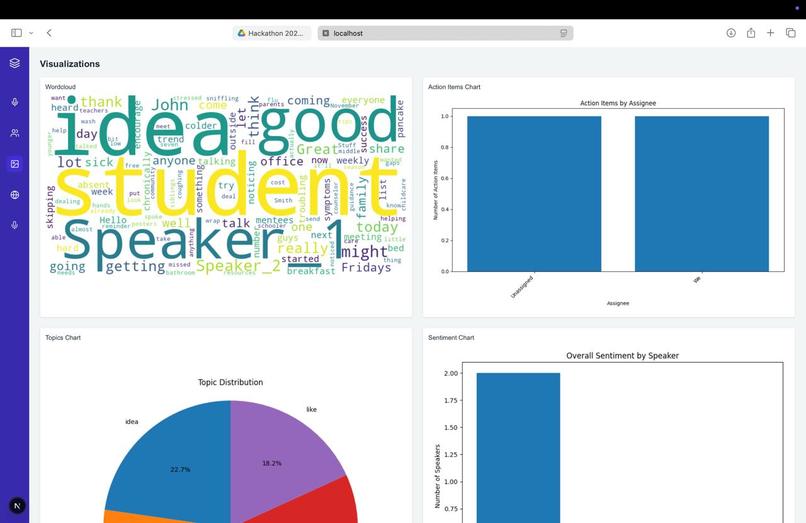This screenshot has width=806, height=523.
Task: Click the word 'idea' in wordcloud
Action: tap(140, 127)
